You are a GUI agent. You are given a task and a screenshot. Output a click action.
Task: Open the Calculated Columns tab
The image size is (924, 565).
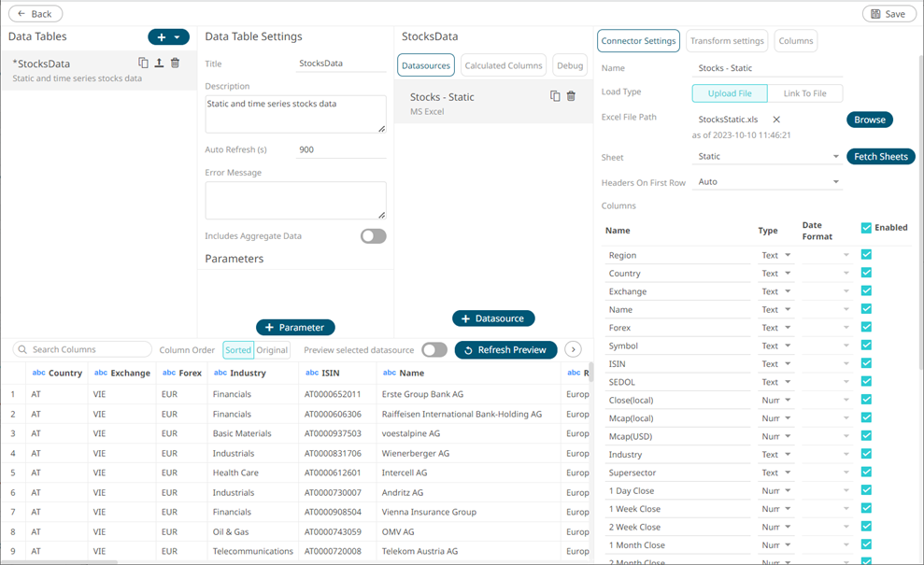504,65
